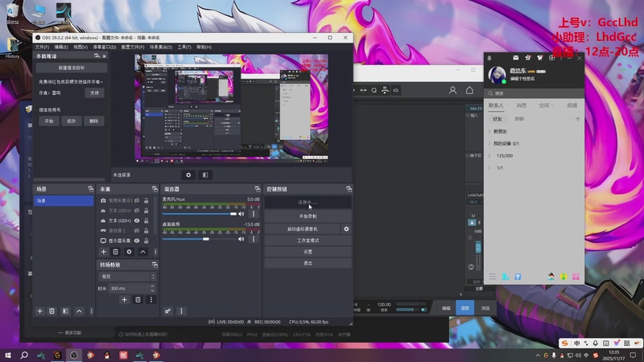Open the QQ mail envelope icon
This screenshot has height=362, width=644.
click(x=516, y=58)
